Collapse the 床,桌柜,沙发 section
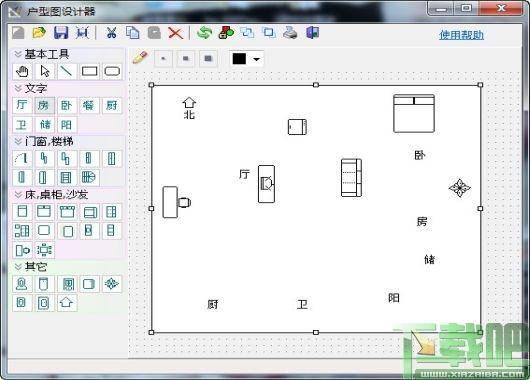Viewport: 530px width, 380px height. pyautogui.click(x=18, y=194)
